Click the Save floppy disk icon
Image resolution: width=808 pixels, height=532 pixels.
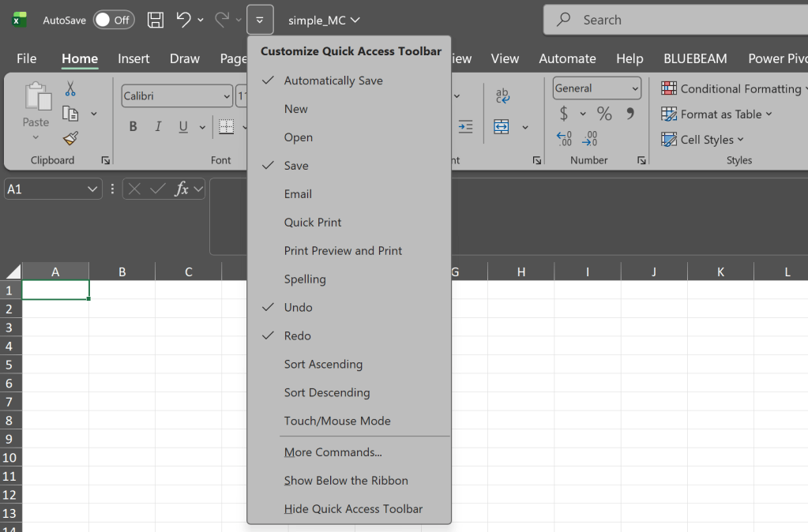pyautogui.click(x=155, y=20)
